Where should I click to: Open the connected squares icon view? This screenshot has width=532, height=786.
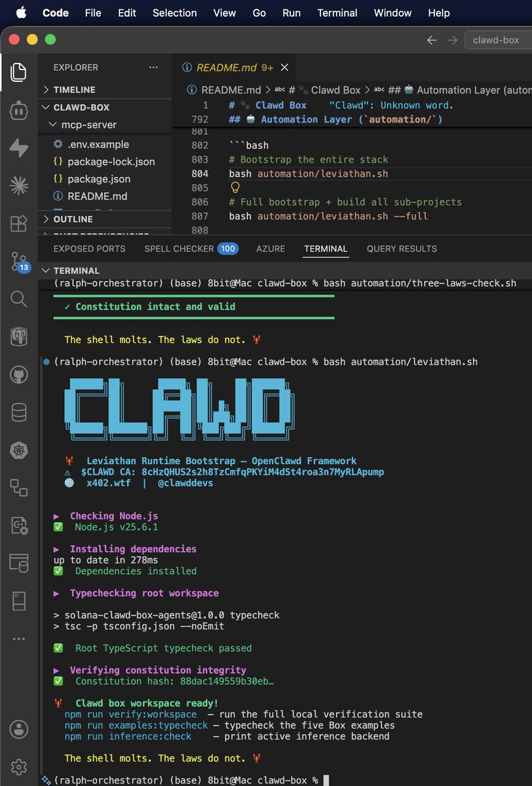click(19, 488)
